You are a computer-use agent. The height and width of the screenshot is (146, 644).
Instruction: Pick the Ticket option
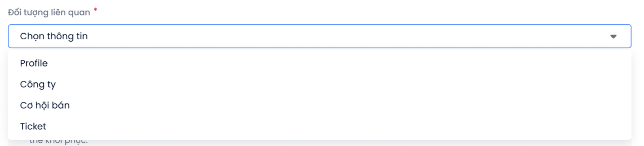(319, 126)
